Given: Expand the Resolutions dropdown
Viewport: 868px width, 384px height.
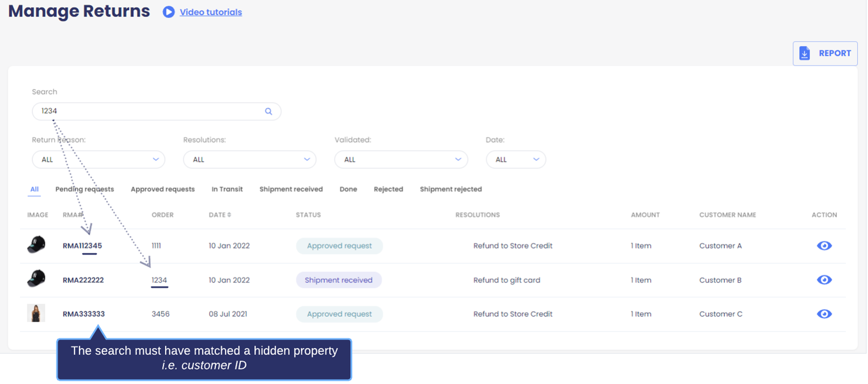Looking at the screenshot, I should [x=249, y=159].
